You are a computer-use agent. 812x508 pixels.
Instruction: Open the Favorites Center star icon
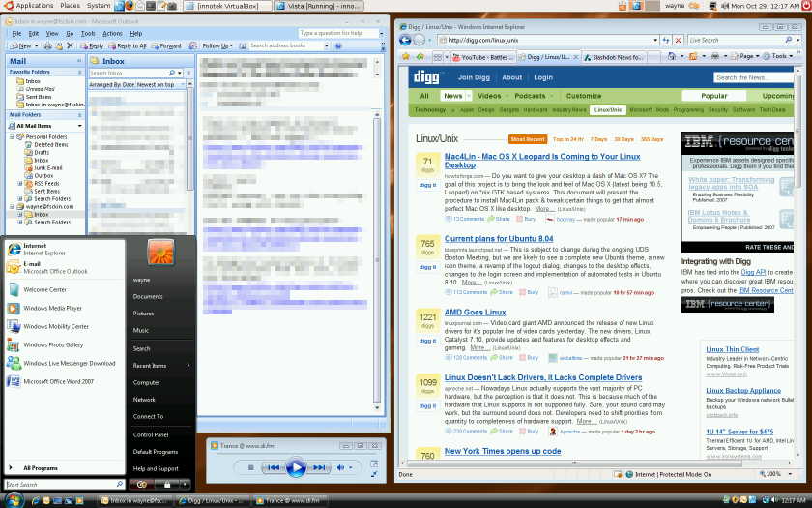[x=406, y=56]
